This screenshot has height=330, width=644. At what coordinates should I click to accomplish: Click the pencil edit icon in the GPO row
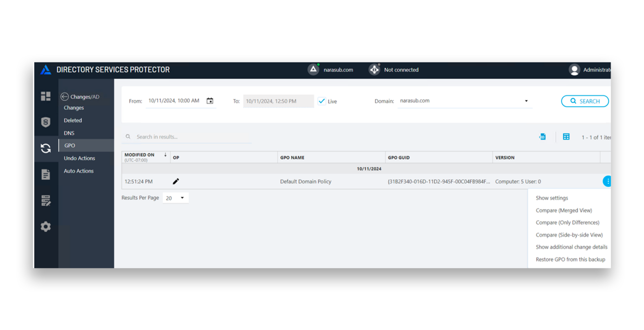click(176, 181)
